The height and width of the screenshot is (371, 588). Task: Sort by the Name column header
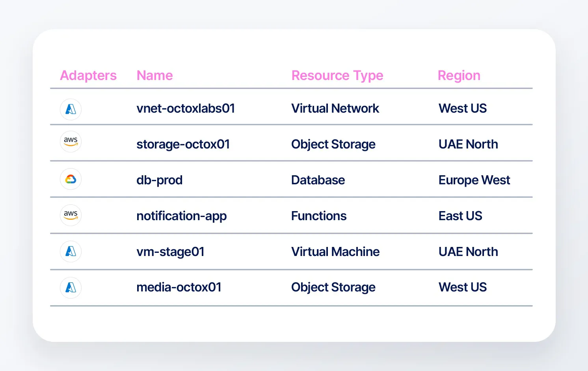[x=154, y=75]
